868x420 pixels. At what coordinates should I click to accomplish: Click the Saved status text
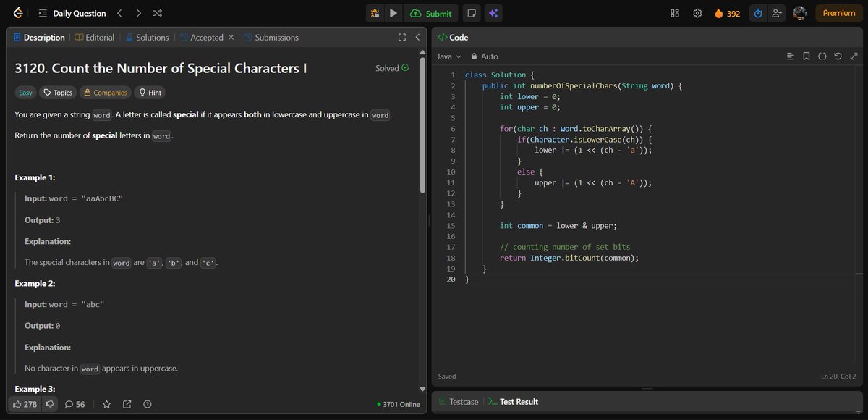[x=447, y=377]
